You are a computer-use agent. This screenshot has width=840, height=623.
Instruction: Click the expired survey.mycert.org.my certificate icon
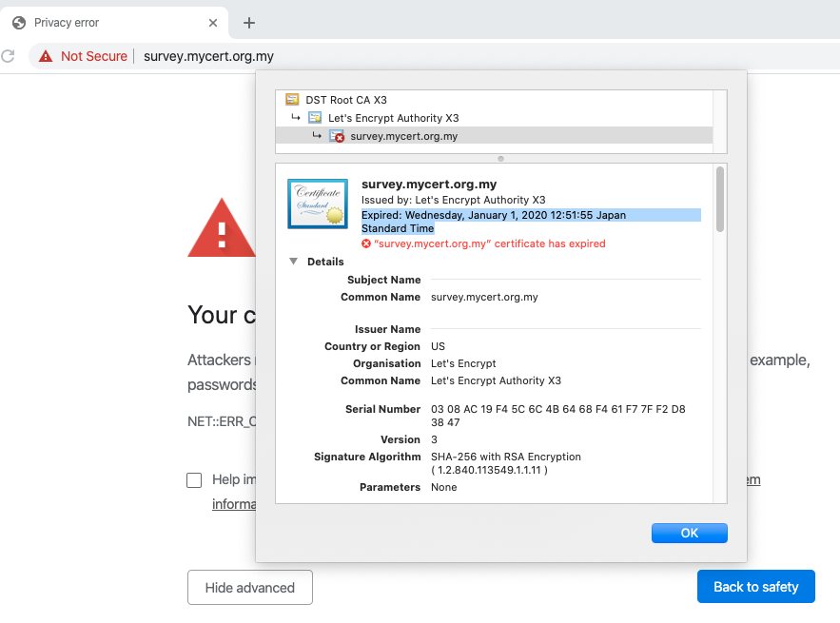pyautogui.click(x=337, y=136)
